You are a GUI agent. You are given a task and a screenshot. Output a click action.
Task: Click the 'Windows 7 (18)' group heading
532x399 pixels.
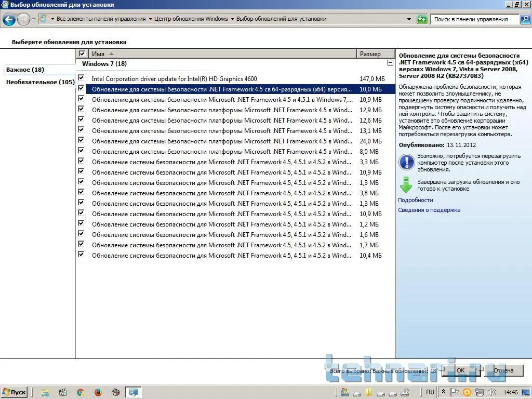click(x=104, y=64)
